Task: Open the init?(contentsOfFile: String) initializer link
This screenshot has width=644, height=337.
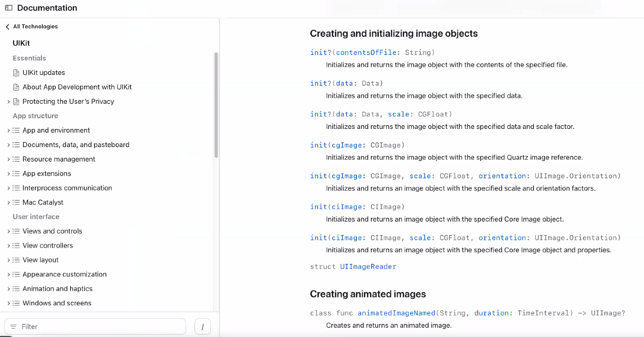Action: [x=373, y=53]
